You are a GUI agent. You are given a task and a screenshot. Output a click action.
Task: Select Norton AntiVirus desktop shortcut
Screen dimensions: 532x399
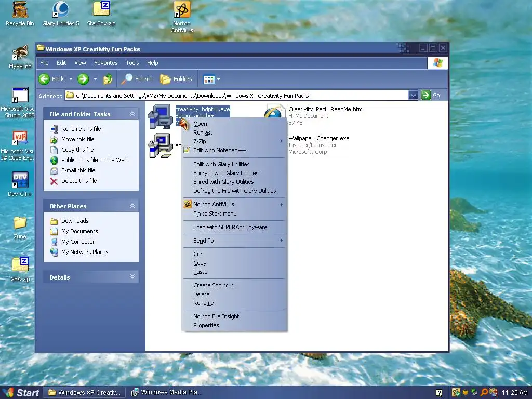tap(182, 17)
